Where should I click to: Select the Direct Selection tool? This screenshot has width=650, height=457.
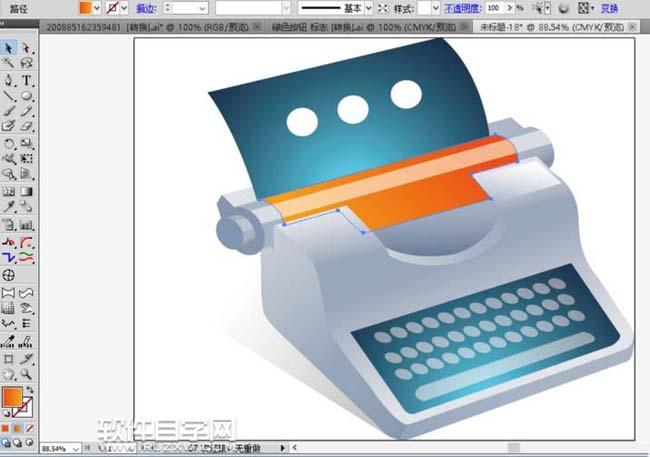pyautogui.click(x=26, y=48)
